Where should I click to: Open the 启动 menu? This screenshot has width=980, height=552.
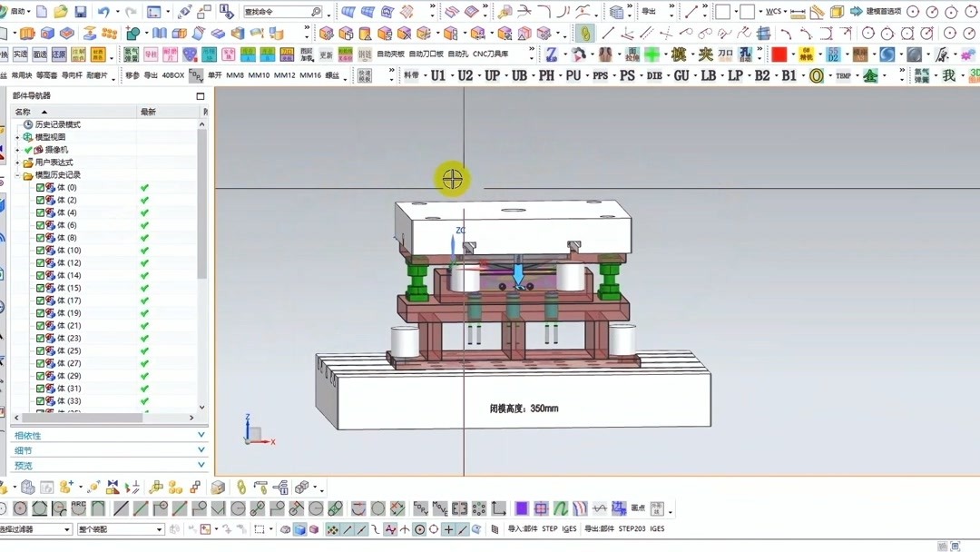click(x=18, y=9)
